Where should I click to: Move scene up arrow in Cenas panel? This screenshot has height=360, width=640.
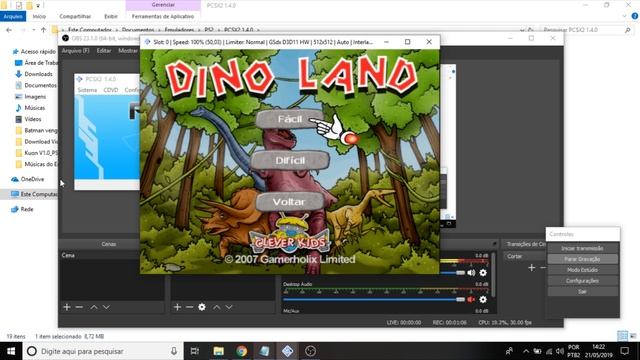tap(94, 307)
